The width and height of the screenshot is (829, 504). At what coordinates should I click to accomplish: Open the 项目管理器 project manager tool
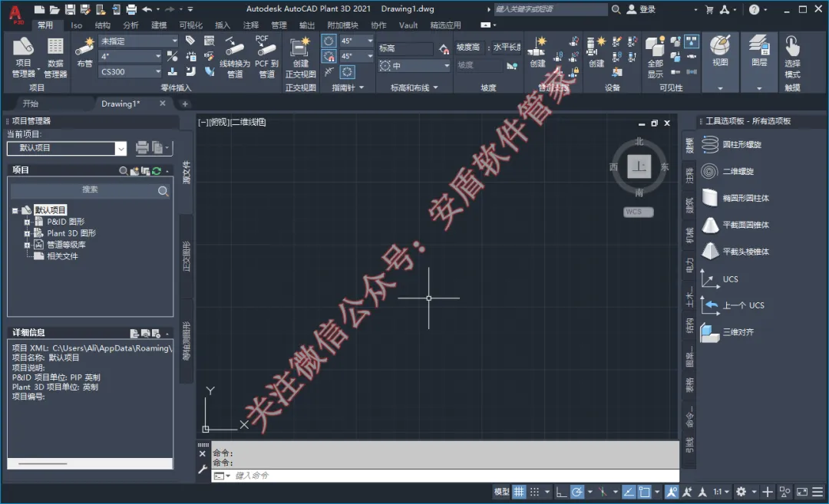23,57
